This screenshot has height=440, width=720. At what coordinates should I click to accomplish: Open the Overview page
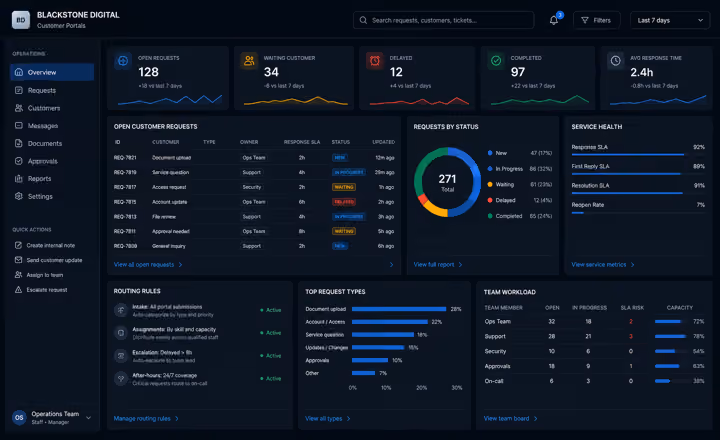point(52,72)
